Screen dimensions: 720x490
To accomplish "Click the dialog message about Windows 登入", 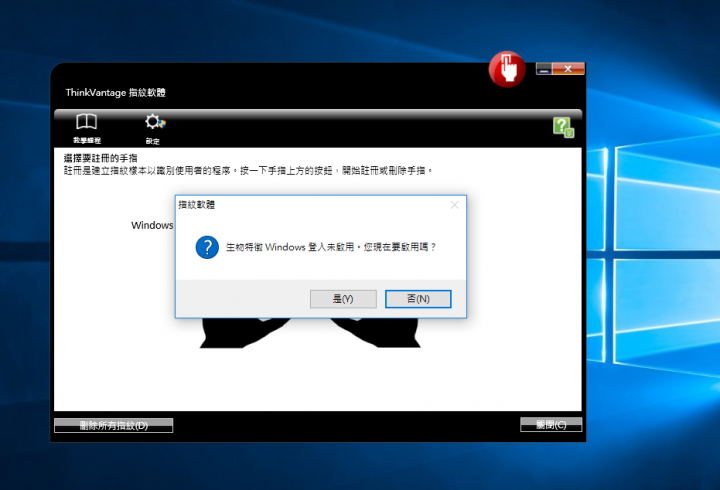I will 331,247.
